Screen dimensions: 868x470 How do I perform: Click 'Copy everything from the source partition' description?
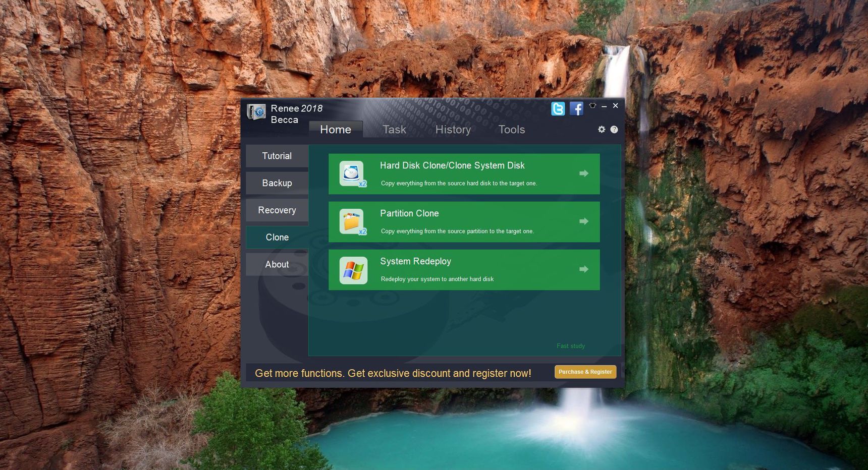457,231
